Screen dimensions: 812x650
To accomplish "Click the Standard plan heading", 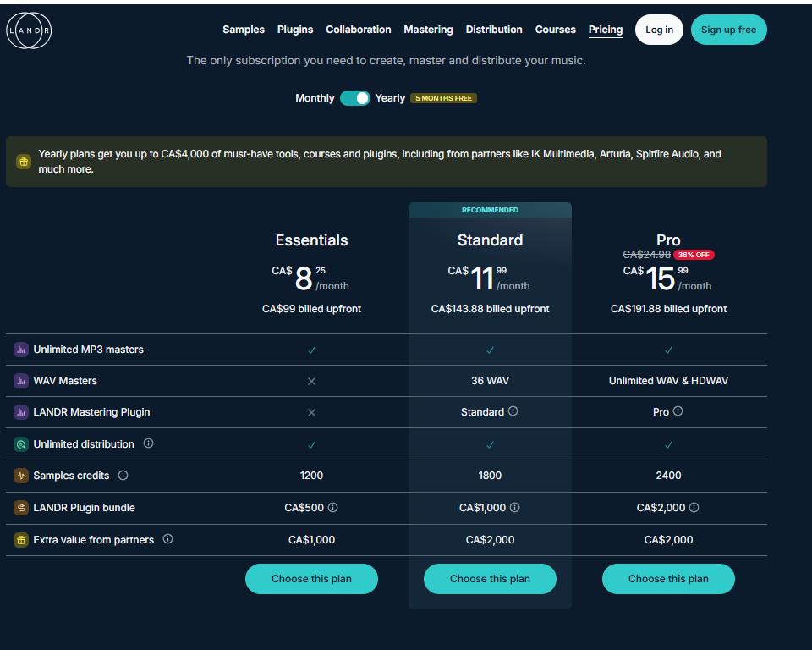I will (490, 240).
